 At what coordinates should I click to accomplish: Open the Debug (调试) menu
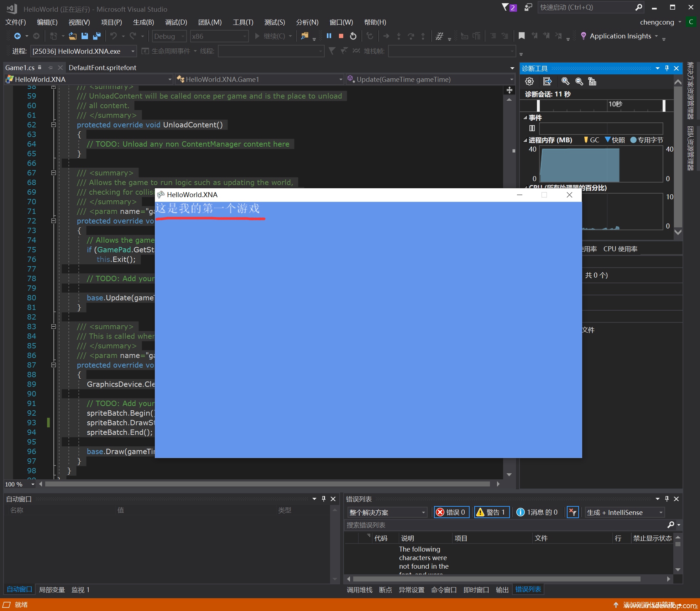pyautogui.click(x=176, y=22)
